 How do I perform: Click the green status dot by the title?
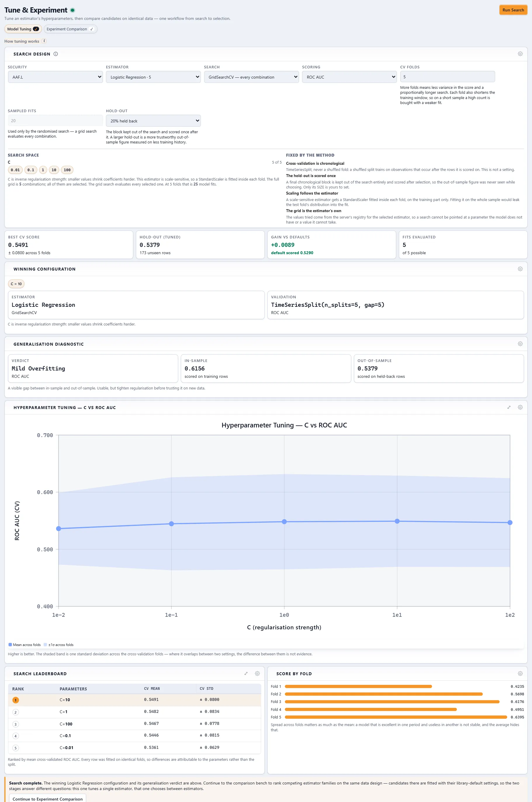tap(72, 10)
